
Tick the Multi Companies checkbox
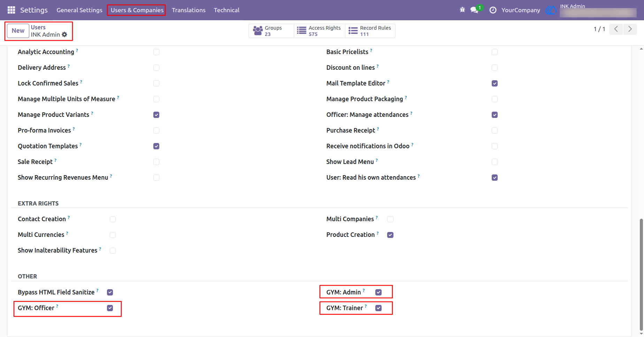click(390, 219)
